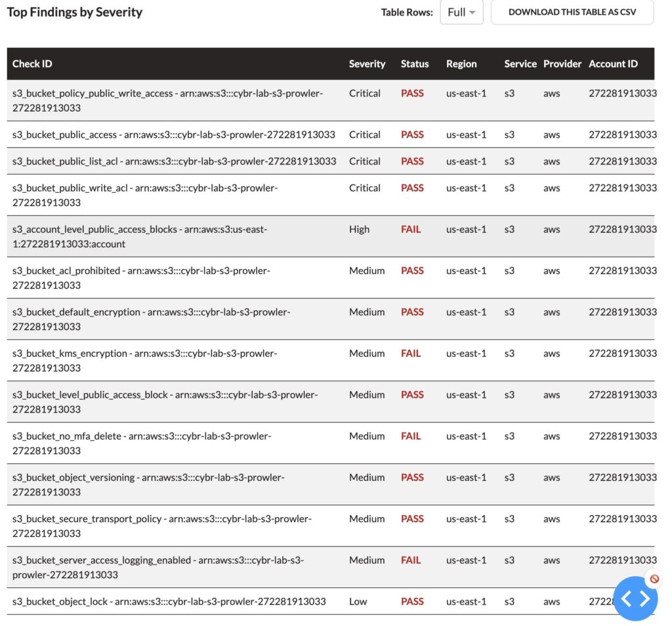Click FAIL status in s3_bucket_no_mfa_delete row

point(411,436)
